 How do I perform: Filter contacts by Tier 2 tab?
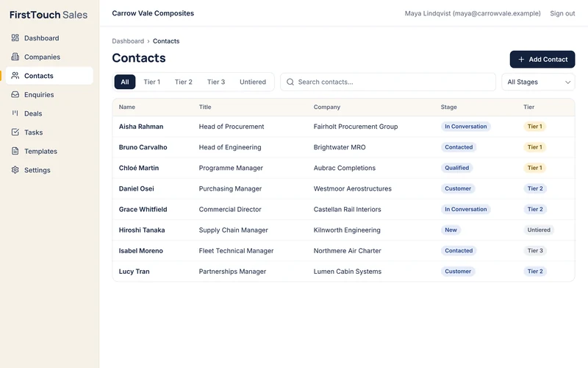click(183, 82)
